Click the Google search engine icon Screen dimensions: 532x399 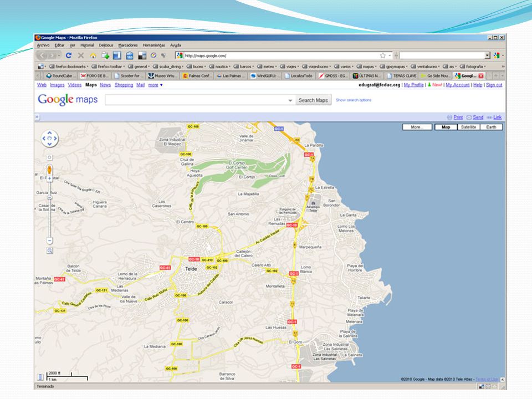[497, 55]
